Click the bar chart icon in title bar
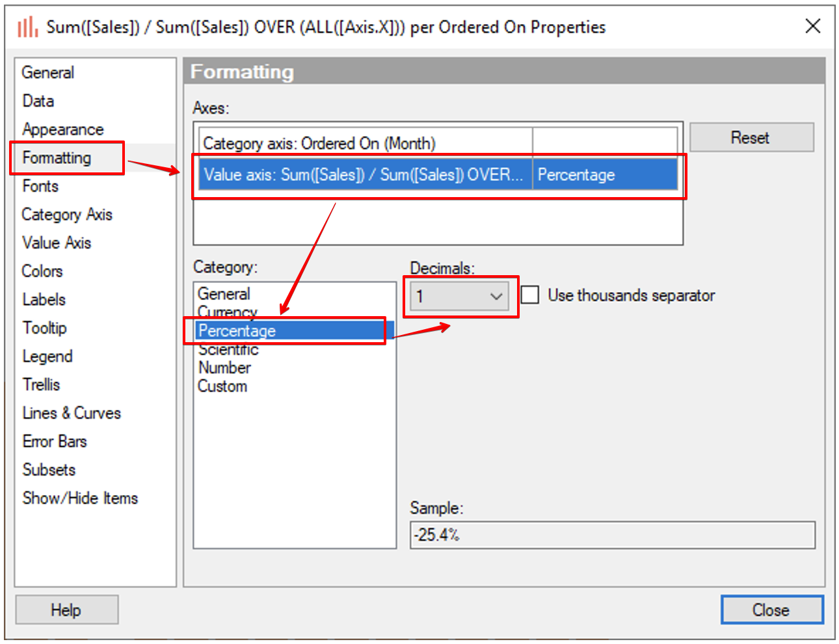The width and height of the screenshot is (839, 644). pos(27,27)
